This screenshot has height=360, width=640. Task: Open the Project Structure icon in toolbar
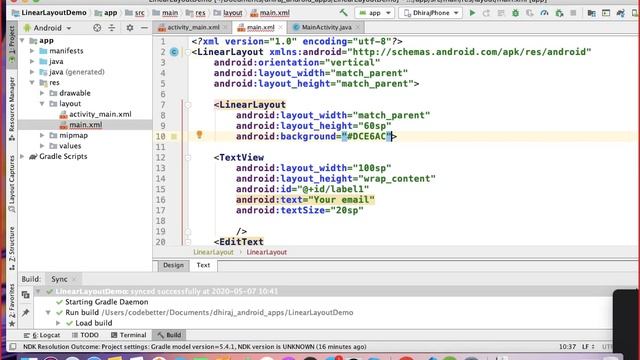[591, 13]
